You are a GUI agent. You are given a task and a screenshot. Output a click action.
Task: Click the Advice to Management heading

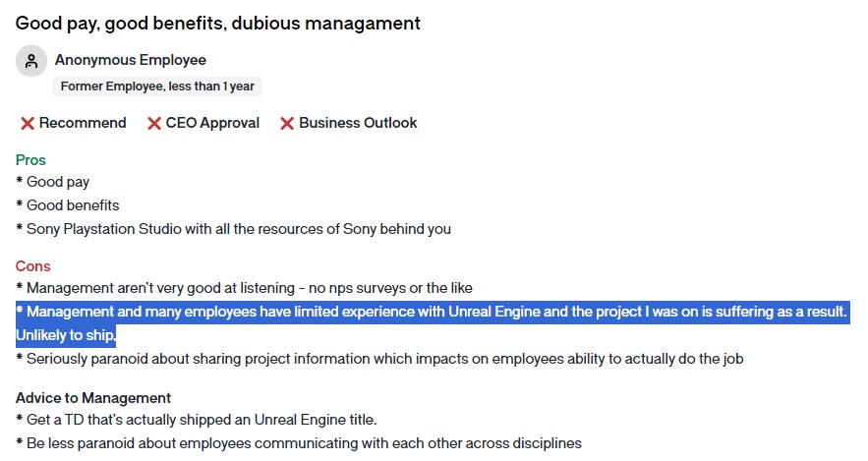(x=93, y=398)
